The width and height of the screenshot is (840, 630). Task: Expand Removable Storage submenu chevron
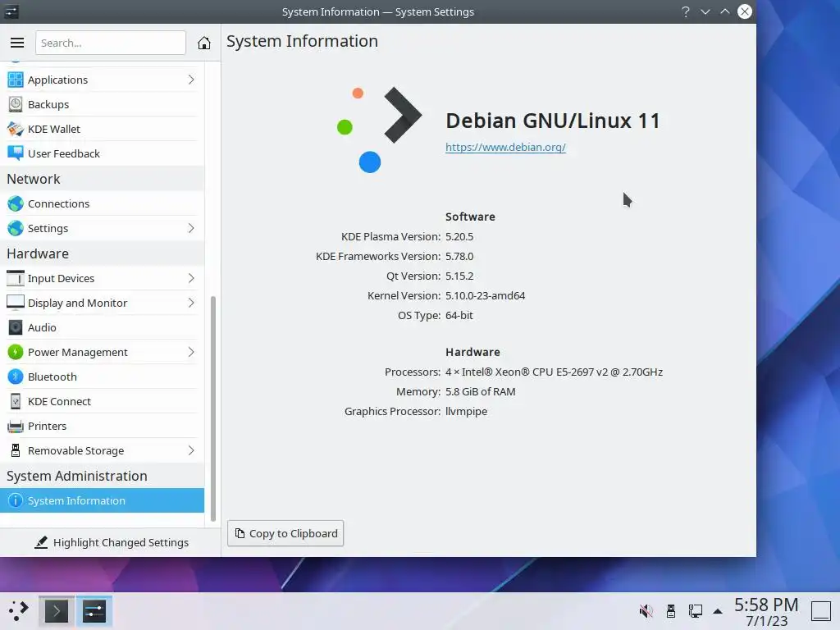pos(191,451)
